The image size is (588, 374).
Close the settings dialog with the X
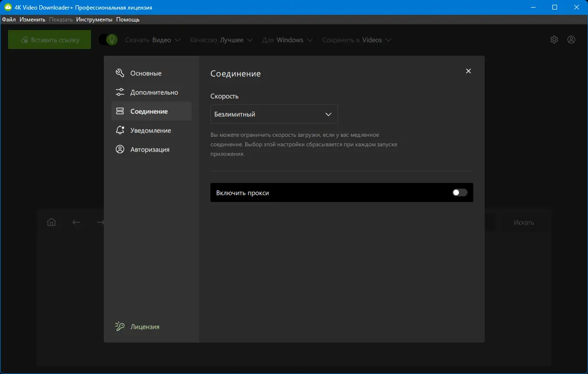tap(468, 71)
